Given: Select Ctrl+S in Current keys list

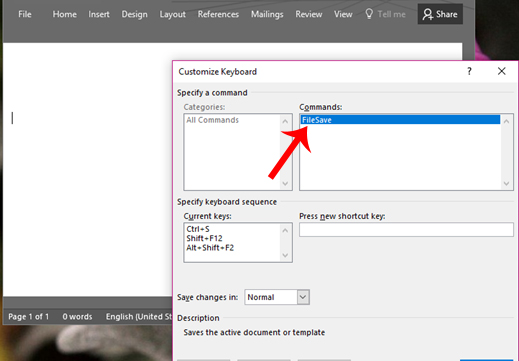Looking at the screenshot, I should pos(198,229).
